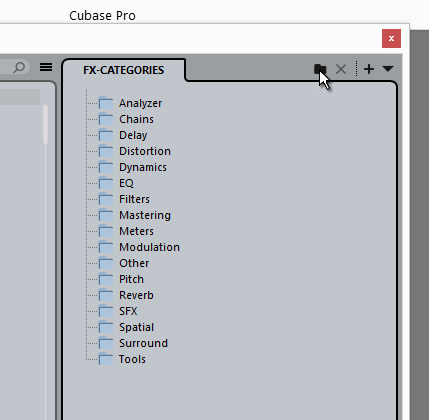The image size is (429, 420).
Task: Choose the EQ category
Action: click(126, 183)
